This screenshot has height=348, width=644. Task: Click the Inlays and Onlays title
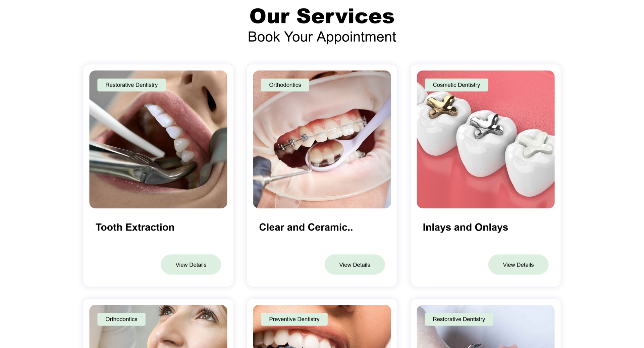point(465,227)
